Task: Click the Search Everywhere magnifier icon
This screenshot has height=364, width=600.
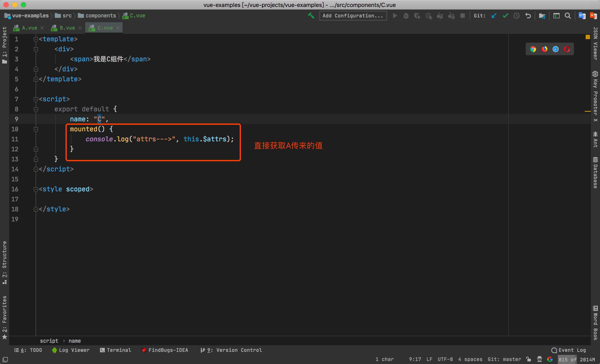Action: 568,16
